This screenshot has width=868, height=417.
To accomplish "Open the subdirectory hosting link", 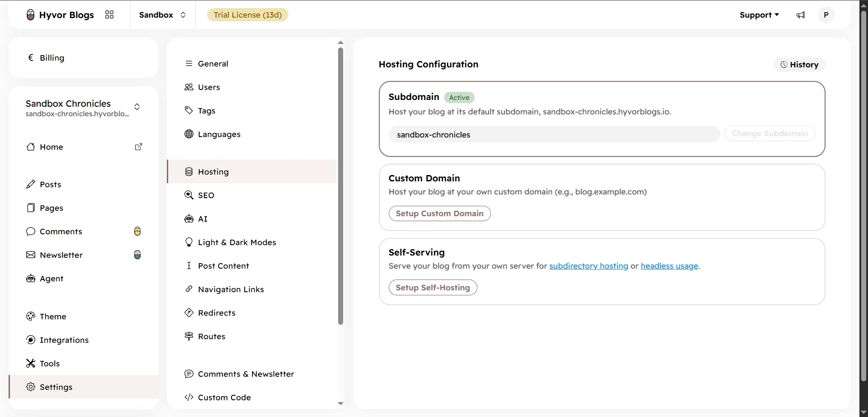I will click(589, 266).
